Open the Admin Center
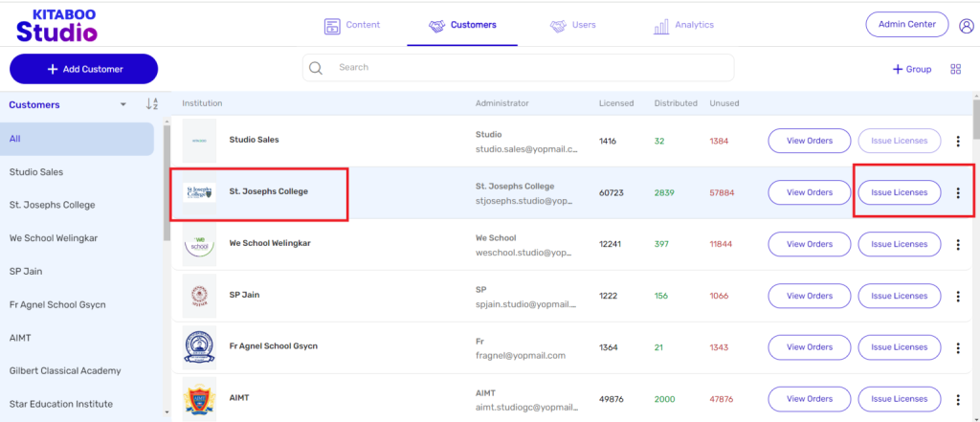The image size is (980, 422). [x=906, y=24]
